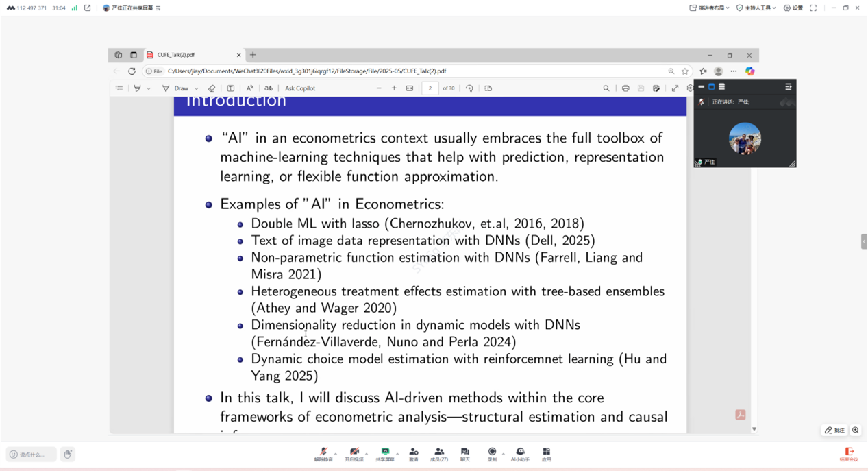Select the PDF highlight tool

click(x=138, y=88)
